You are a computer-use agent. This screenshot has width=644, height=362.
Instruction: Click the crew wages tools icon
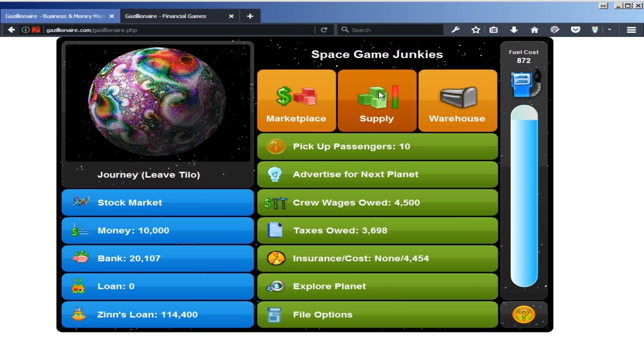pyautogui.click(x=276, y=203)
